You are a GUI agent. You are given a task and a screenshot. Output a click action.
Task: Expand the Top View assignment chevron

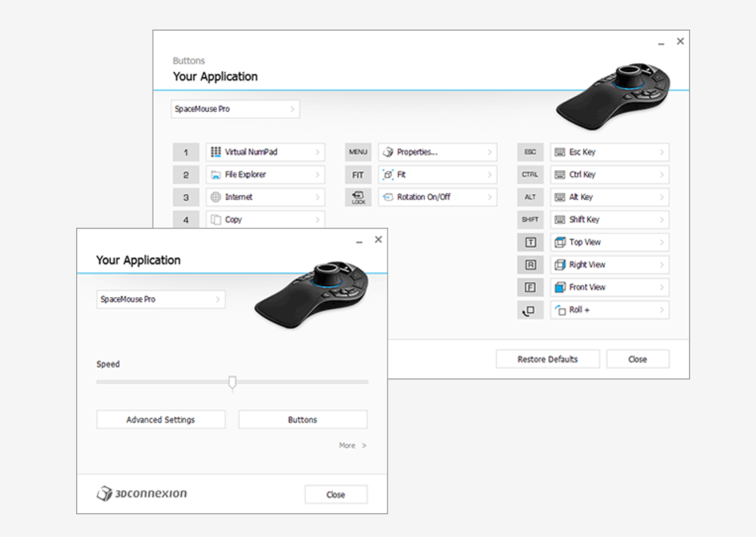[x=662, y=242]
